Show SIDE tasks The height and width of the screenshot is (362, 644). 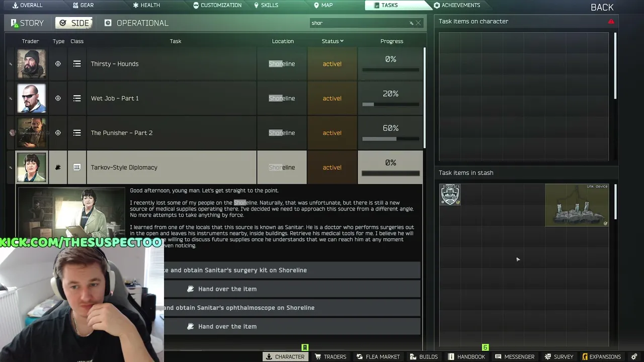(x=74, y=23)
